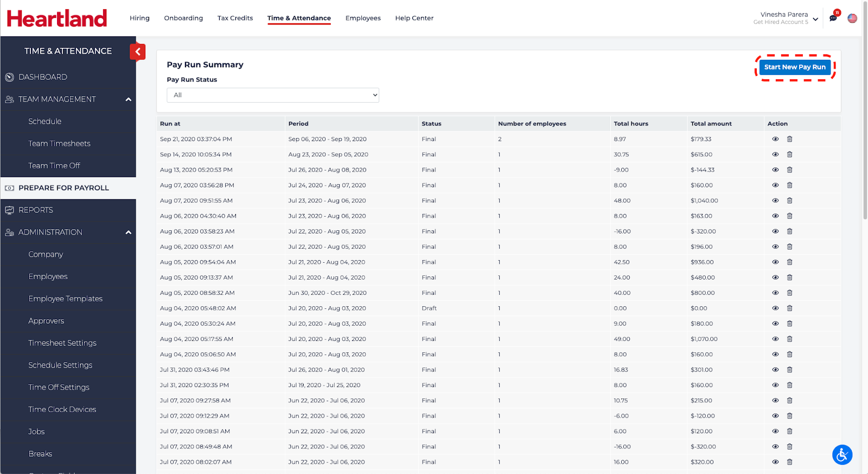Viewport: 868px width, 474px height.
Task: Open the Help Center menu item
Action: pos(414,18)
